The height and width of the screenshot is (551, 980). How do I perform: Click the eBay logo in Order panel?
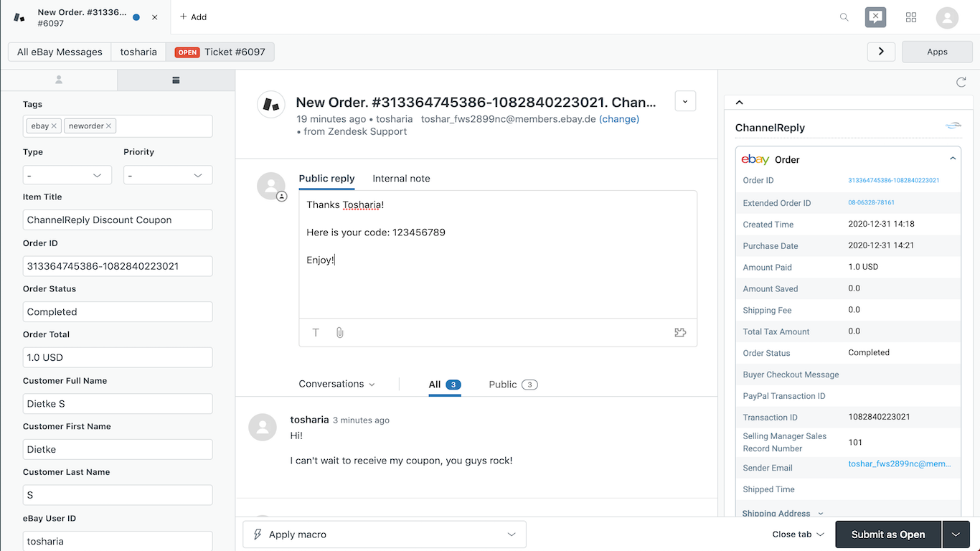click(x=755, y=159)
